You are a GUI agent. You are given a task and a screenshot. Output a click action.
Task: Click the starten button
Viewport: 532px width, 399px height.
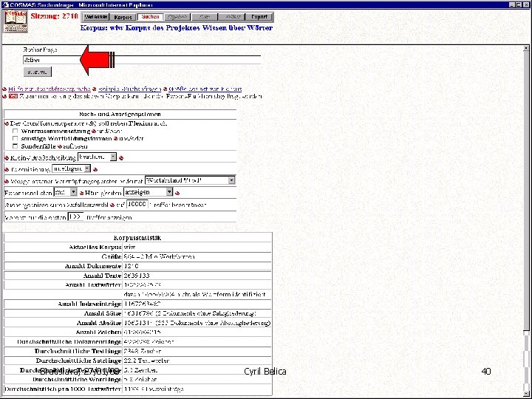38,72
